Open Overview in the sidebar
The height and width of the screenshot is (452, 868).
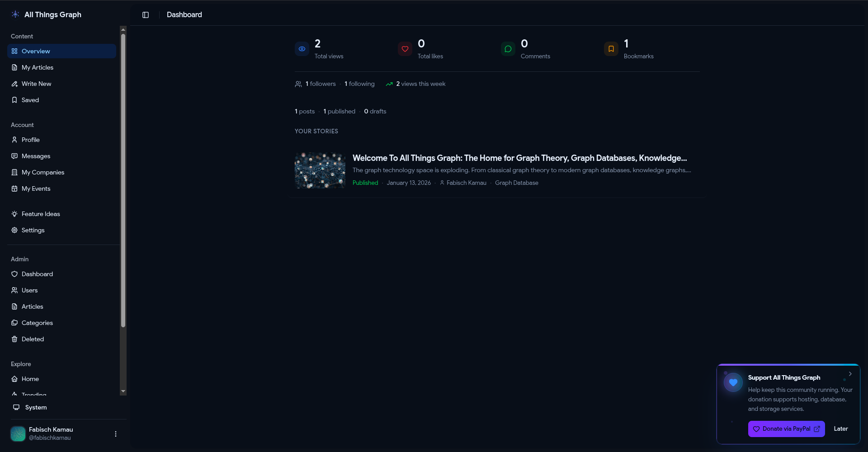pyautogui.click(x=62, y=51)
